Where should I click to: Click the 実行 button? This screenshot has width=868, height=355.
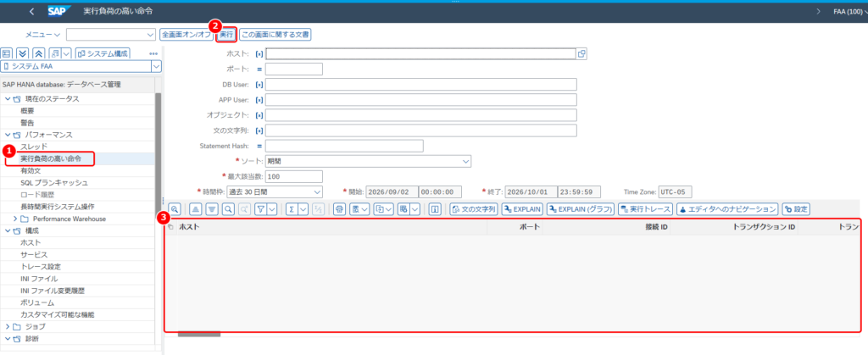pyautogui.click(x=225, y=35)
